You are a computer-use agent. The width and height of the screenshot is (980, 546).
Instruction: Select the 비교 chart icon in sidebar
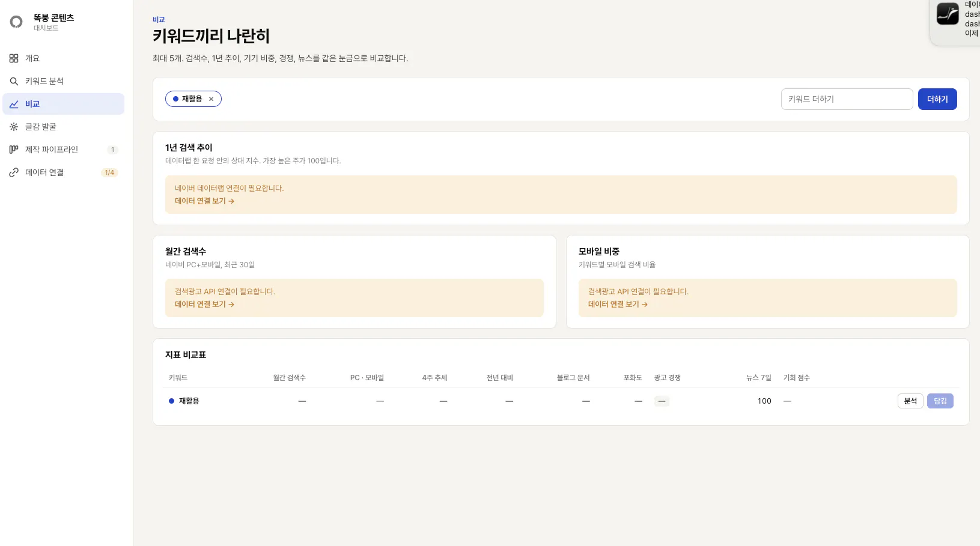point(14,104)
